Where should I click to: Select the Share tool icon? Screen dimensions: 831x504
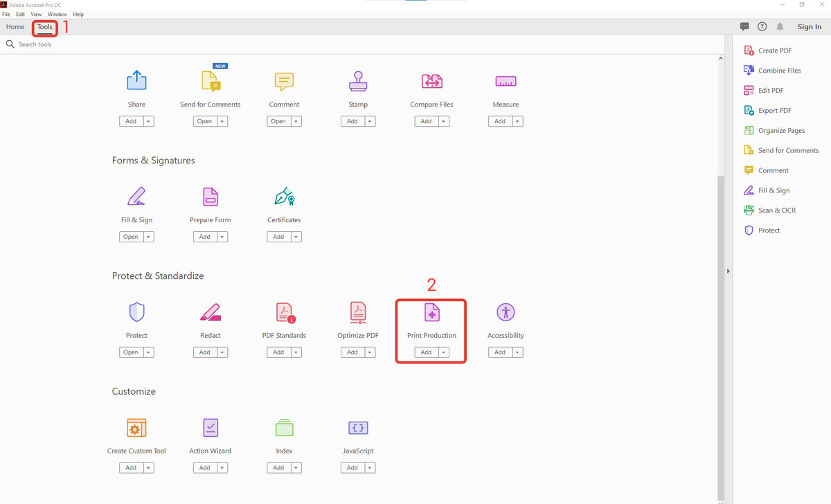[136, 81]
